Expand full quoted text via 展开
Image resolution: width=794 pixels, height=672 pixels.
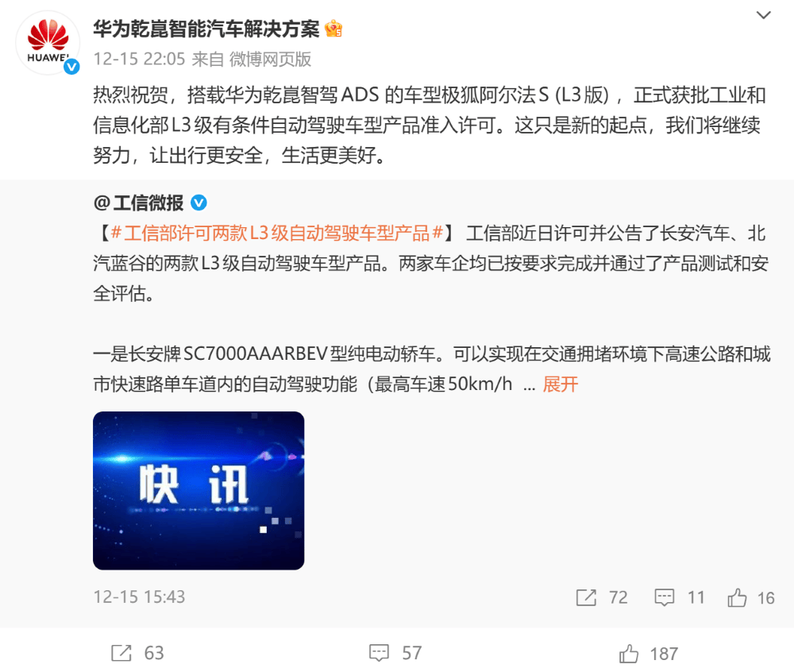(x=560, y=384)
